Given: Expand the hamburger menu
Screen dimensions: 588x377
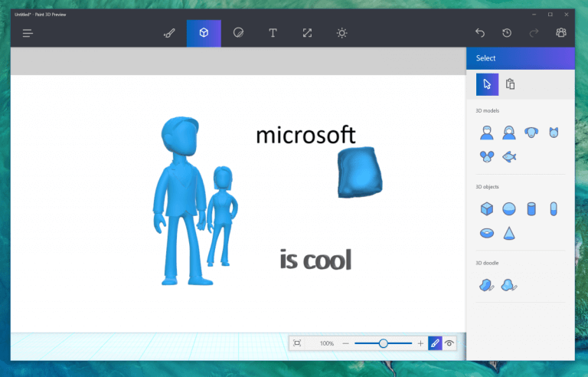Looking at the screenshot, I should point(28,33).
